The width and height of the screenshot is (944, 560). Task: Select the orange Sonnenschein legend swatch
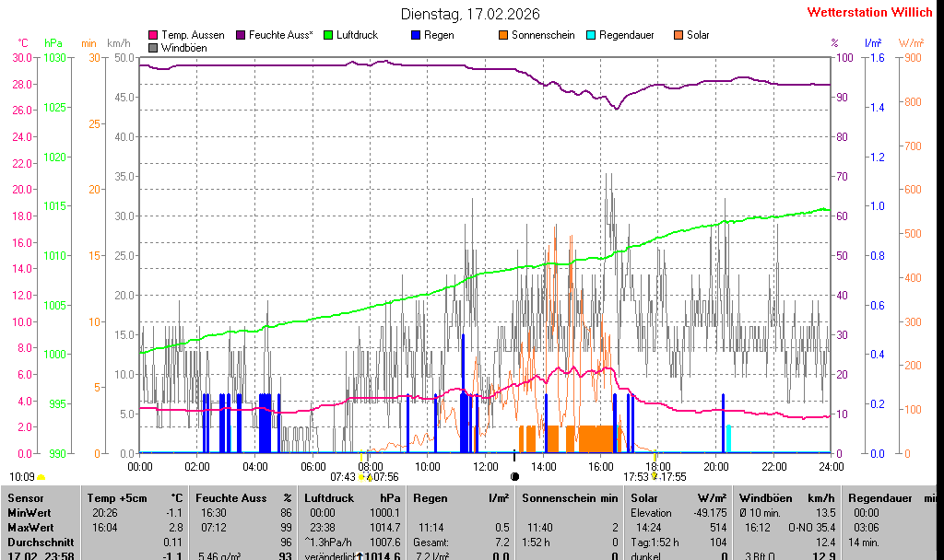pos(503,35)
